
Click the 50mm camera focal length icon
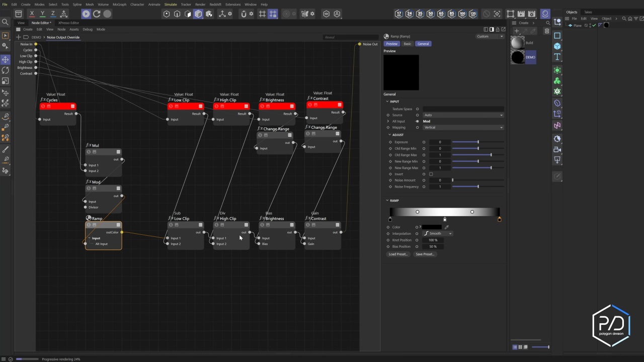coord(430,14)
